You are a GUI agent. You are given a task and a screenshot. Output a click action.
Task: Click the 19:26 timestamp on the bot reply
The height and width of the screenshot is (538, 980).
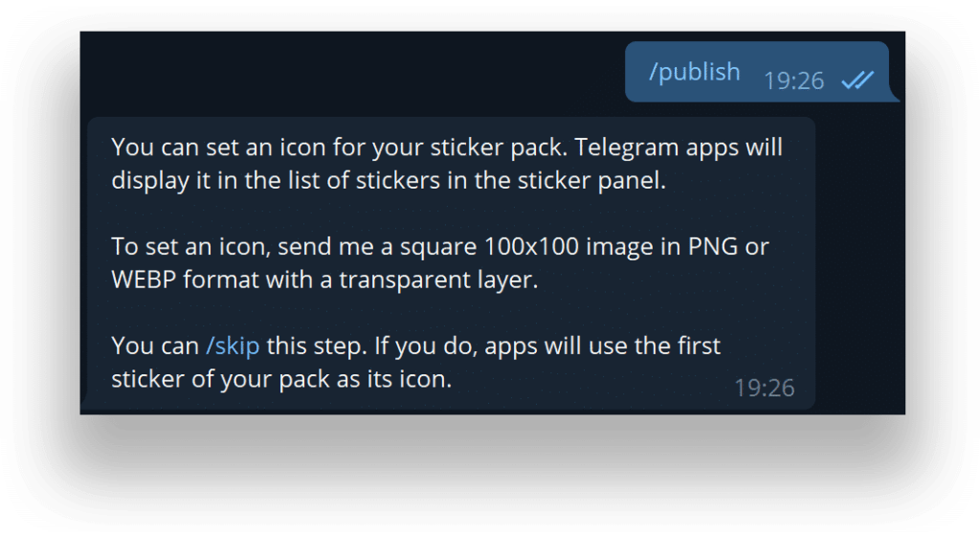pyautogui.click(x=764, y=388)
